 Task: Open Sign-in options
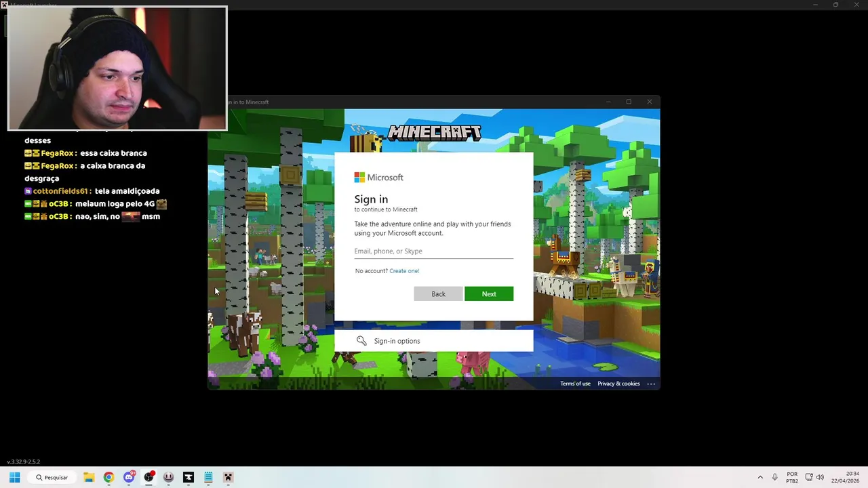[433, 341]
